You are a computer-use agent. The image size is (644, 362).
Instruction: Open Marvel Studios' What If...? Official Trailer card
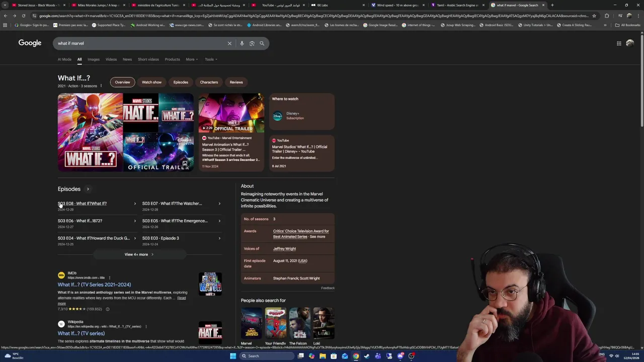coord(301,153)
